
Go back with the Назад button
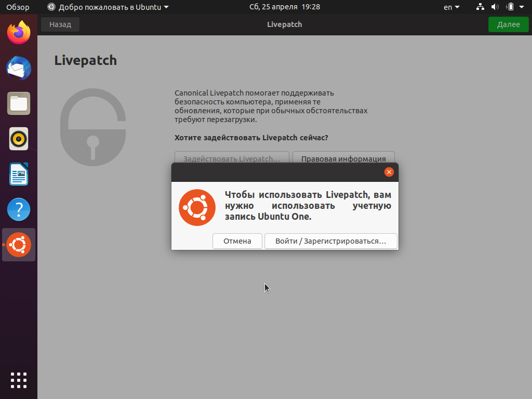pos(60,24)
